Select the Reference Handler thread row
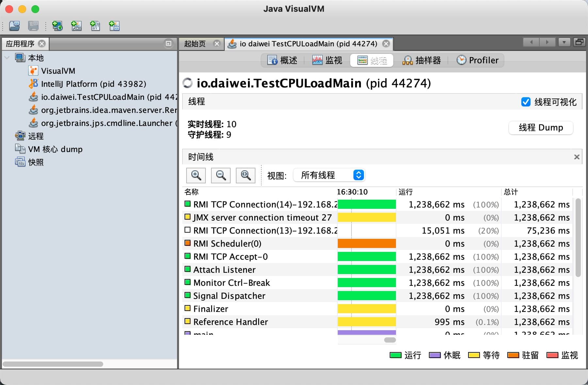The width and height of the screenshot is (588, 385). tap(377, 322)
